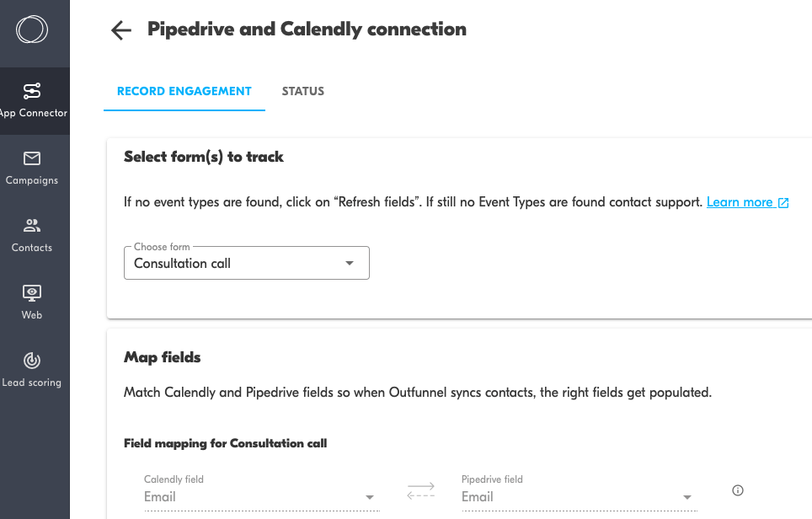Click the external link icon after Learn more
Screen dimensions: 812x519
[784, 203]
